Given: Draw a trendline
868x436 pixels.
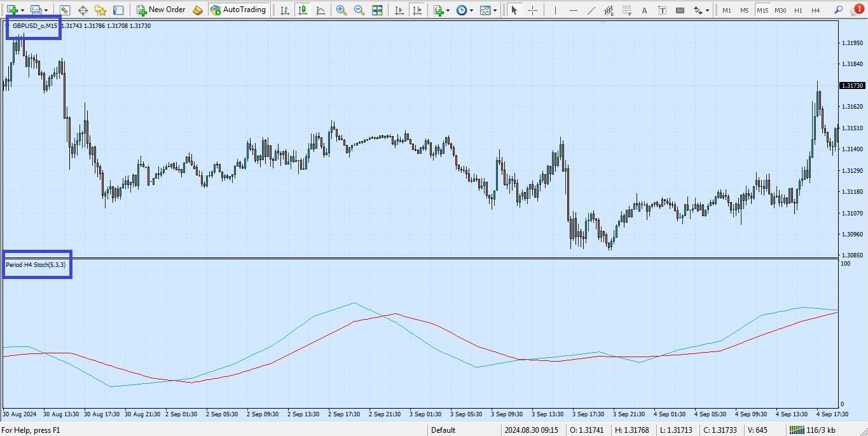Looking at the screenshot, I should coord(591,10).
